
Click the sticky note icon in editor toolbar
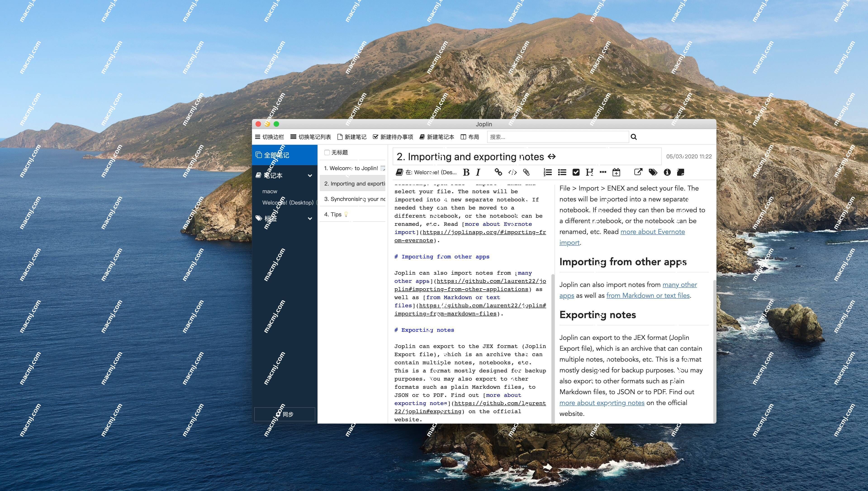pos(680,172)
